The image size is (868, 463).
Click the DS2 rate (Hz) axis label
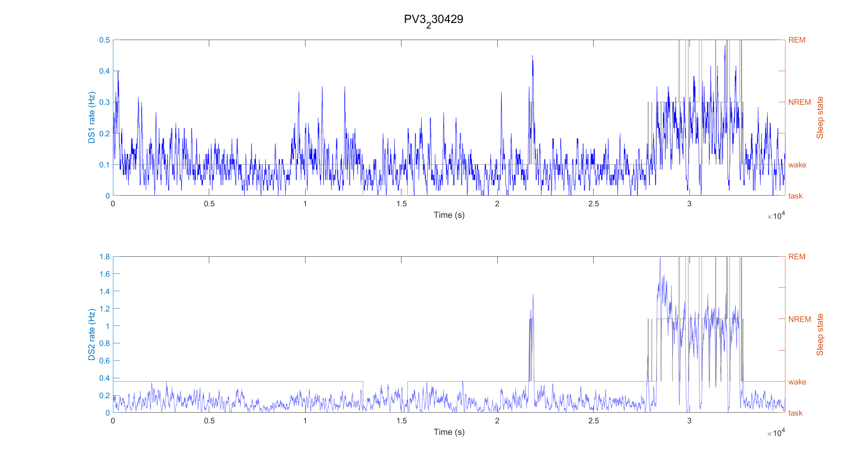91,334
